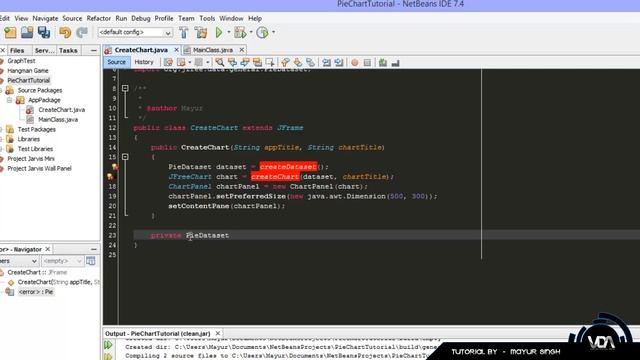Screen dimensions: 640x360
Task: Click the Shift Line Right icon
Action: (x=339, y=62)
